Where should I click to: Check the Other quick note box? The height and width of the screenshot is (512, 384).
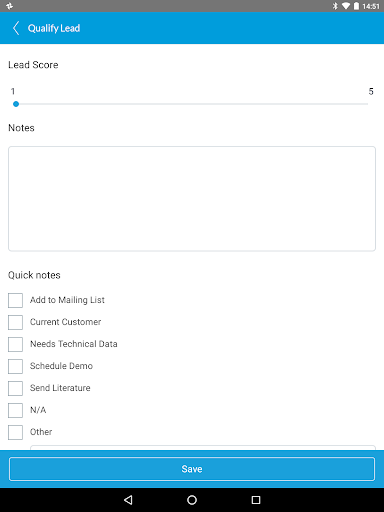tap(15, 432)
